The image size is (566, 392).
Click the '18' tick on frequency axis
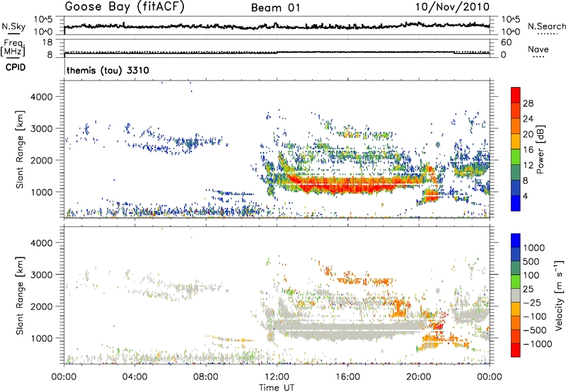(x=47, y=42)
